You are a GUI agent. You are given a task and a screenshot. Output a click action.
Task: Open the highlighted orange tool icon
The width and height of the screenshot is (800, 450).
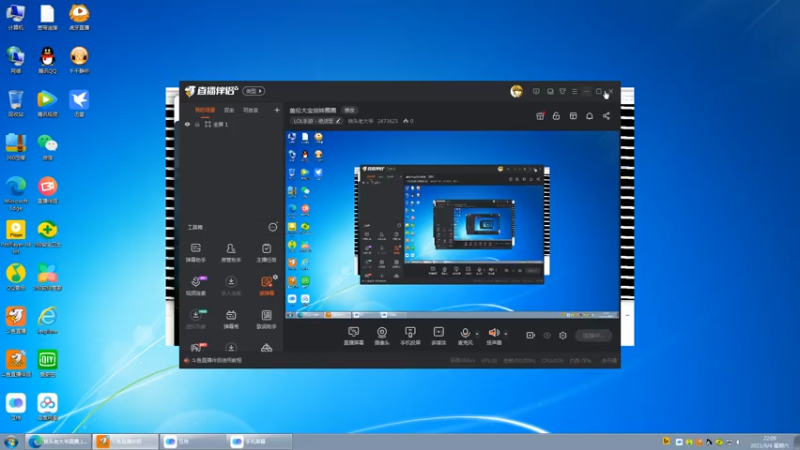(x=266, y=286)
